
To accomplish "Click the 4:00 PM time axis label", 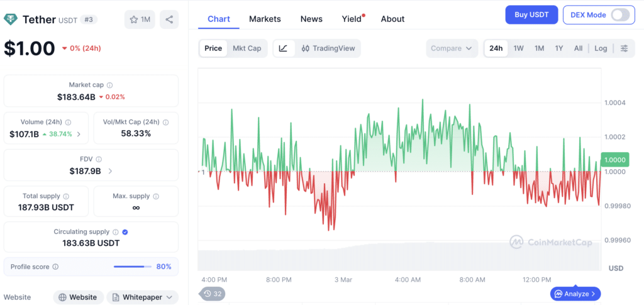I will [214, 280].
